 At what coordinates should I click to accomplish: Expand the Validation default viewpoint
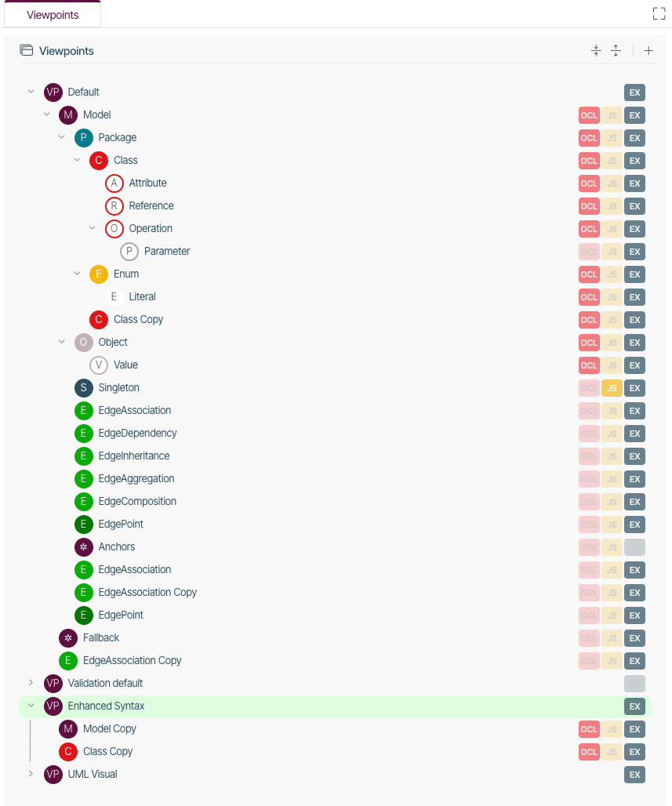[31, 683]
